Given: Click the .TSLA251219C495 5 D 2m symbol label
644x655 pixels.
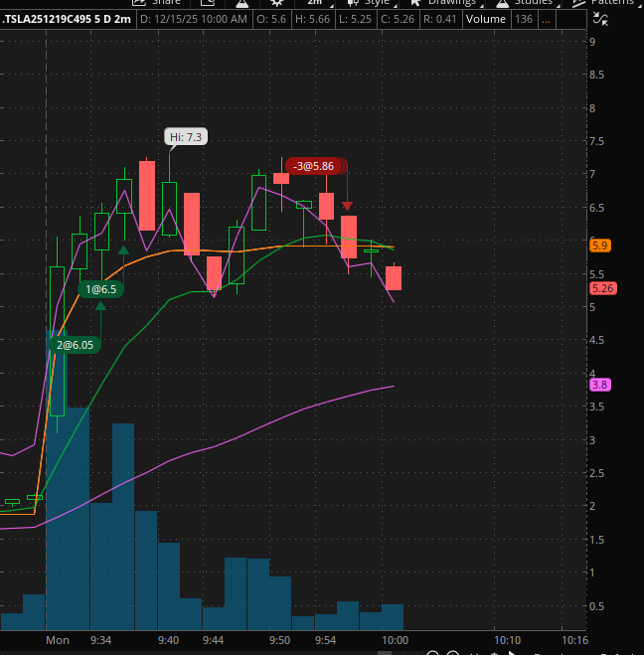Looking at the screenshot, I should [x=67, y=19].
